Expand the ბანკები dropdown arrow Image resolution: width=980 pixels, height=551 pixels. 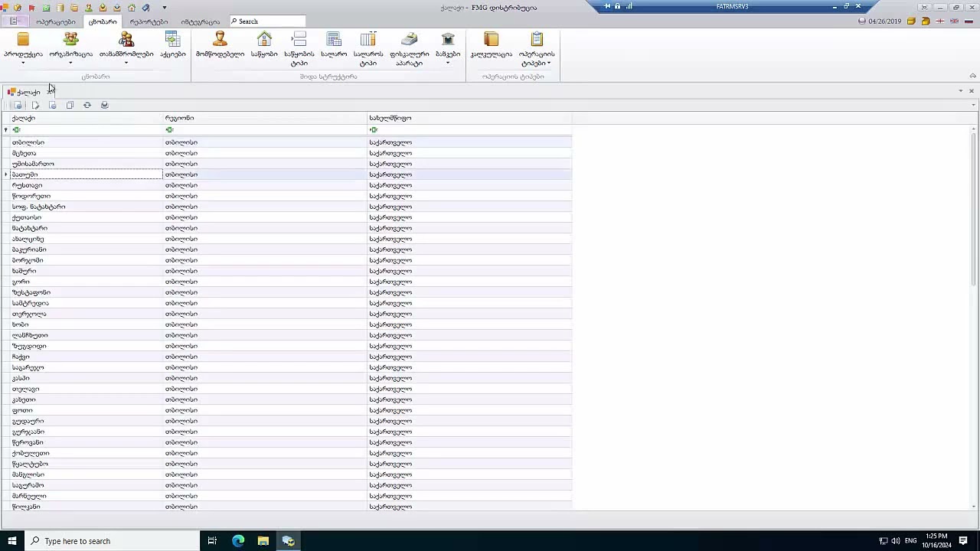pos(448,63)
